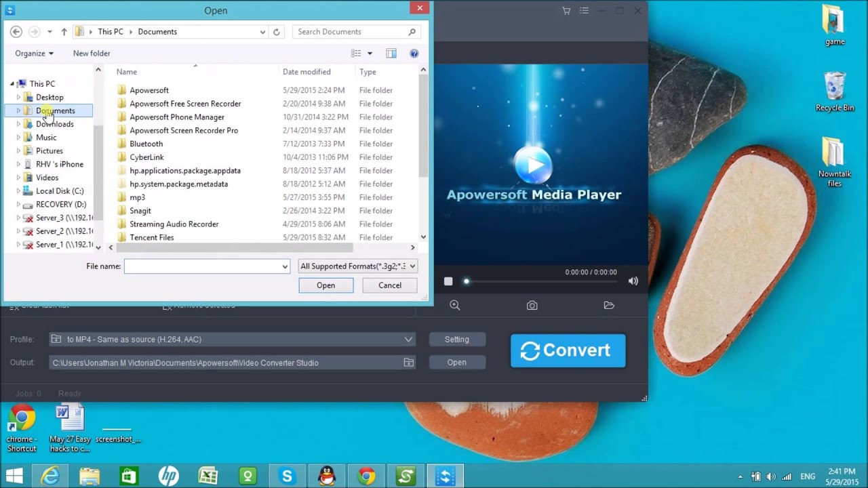This screenshot has height=488, width=868.
Task: Open the QQ penguin taskbar icon
Action: 327,476
